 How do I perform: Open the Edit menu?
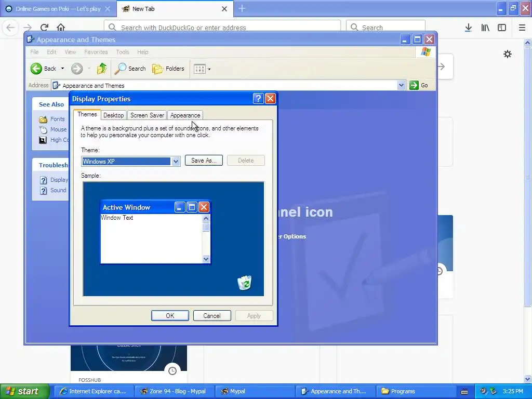51,52
